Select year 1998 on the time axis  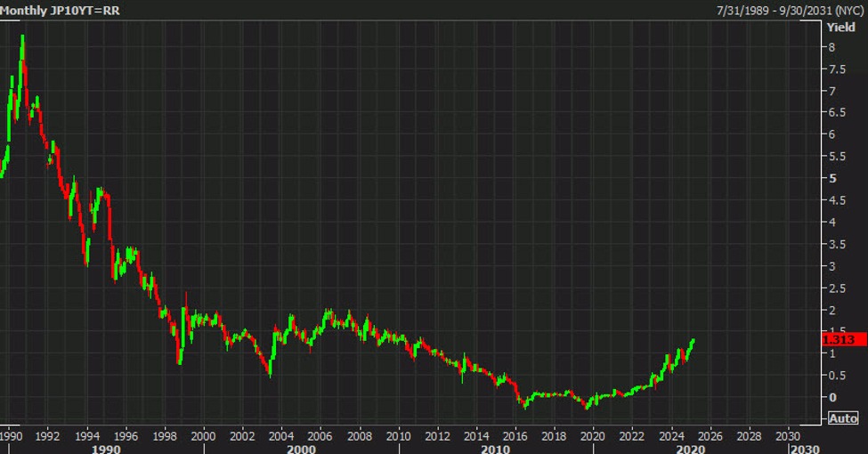[x=165, y=436]
